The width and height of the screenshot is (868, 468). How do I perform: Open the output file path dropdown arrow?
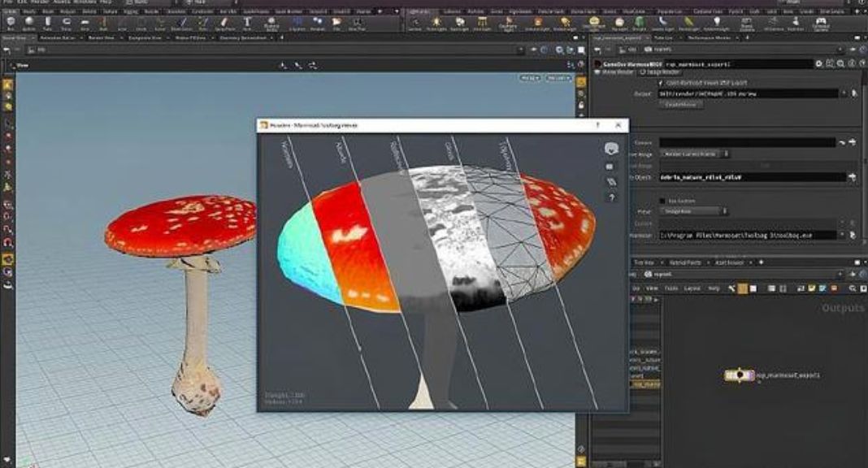tap(844, 93)
